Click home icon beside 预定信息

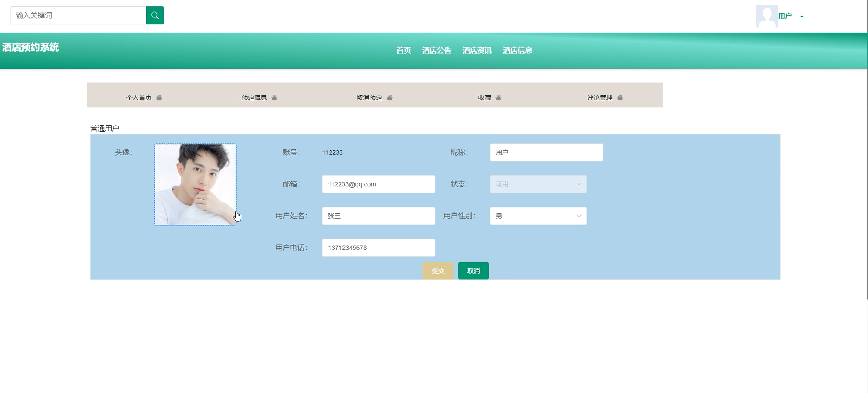pyautogui.click(x=274, y=98)
